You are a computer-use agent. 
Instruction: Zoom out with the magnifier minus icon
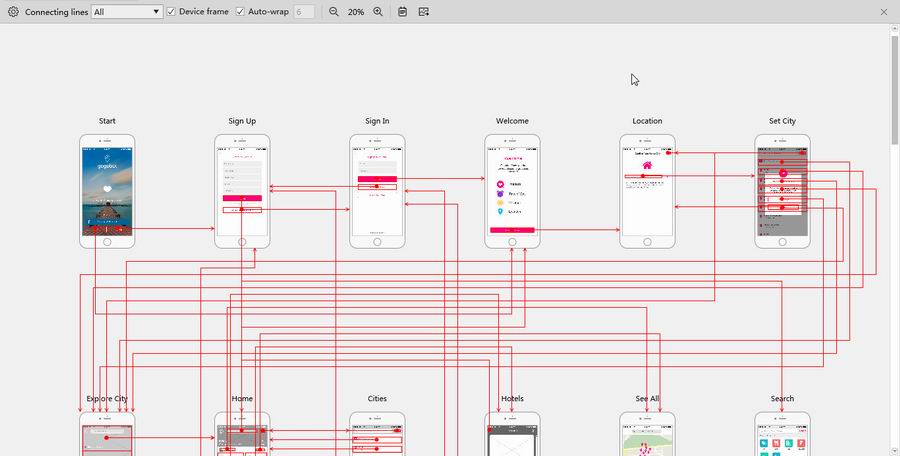coord(333,11)
